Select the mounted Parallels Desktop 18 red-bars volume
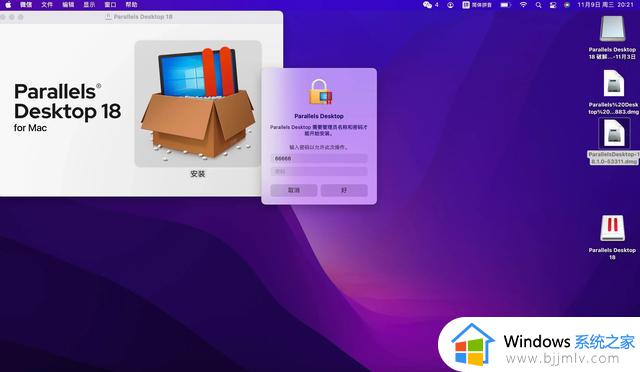This screenshot has height=372, width=640. (612, 228)
